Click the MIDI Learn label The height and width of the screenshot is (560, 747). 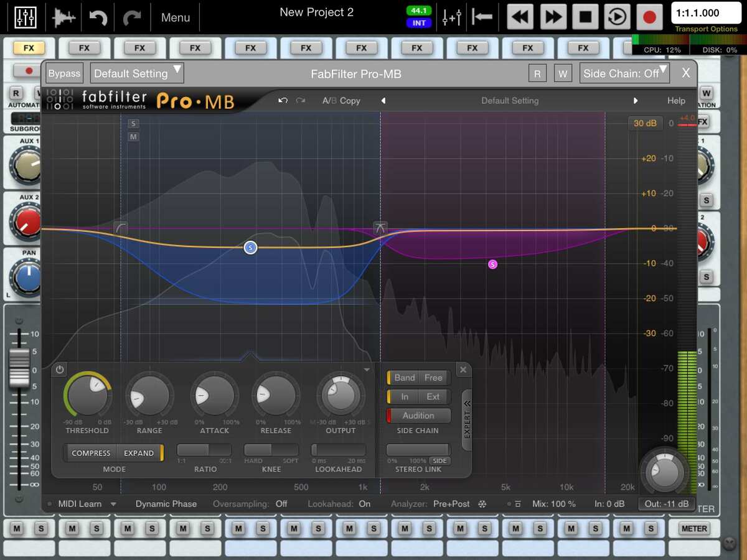[x=80, y=504]
